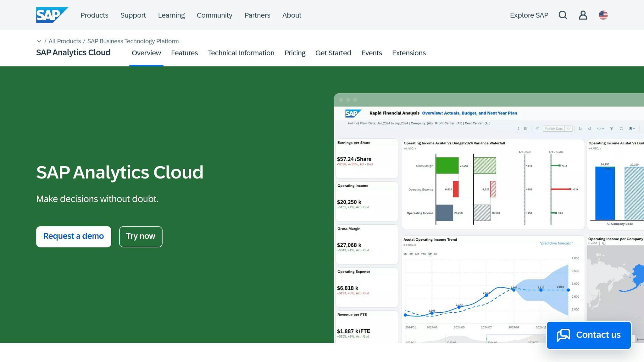The width and height of the screenshot is (644, 362).
Task: Go to the Pricing tab
Action: pos(295,53)
